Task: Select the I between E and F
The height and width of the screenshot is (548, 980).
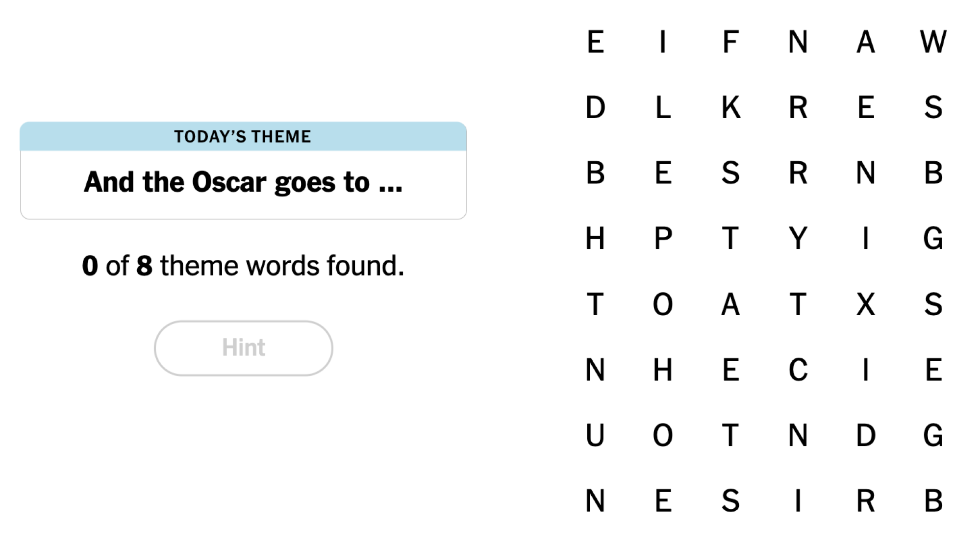Action: (x=663, y=42)
